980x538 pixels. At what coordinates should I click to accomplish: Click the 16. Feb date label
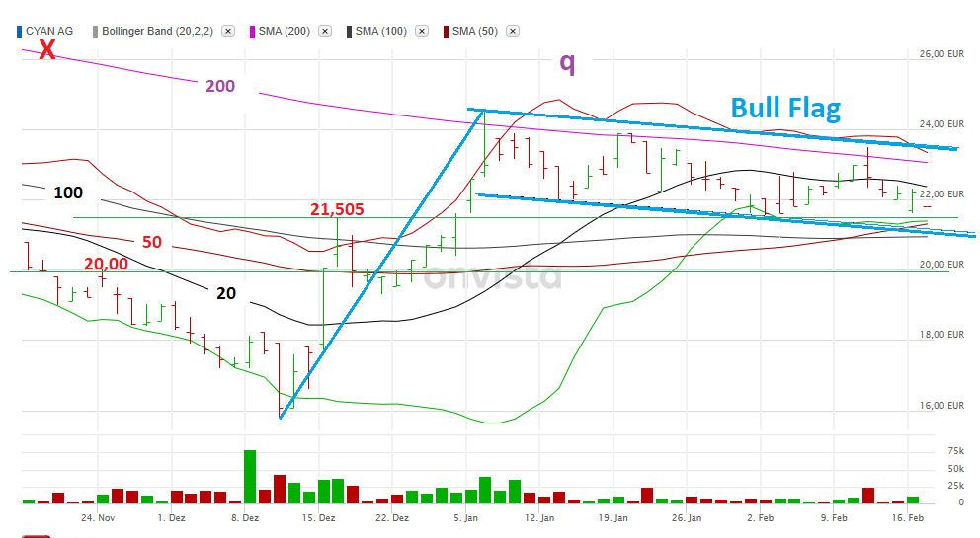coord(908,517)
